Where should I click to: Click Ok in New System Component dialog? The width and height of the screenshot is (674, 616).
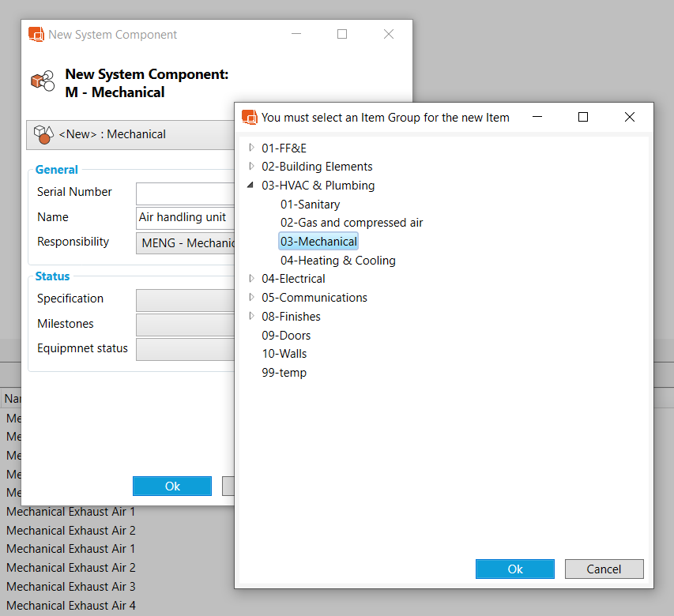click(x=171, y=486)
